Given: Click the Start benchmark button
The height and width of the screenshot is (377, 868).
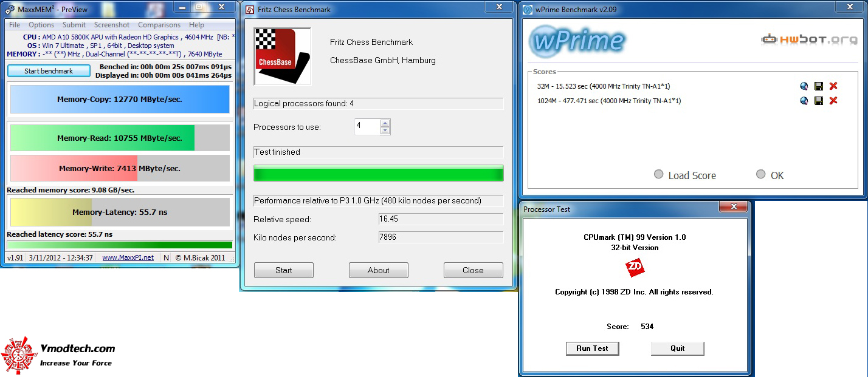Looking at the screenshot, I should [49, 71].
